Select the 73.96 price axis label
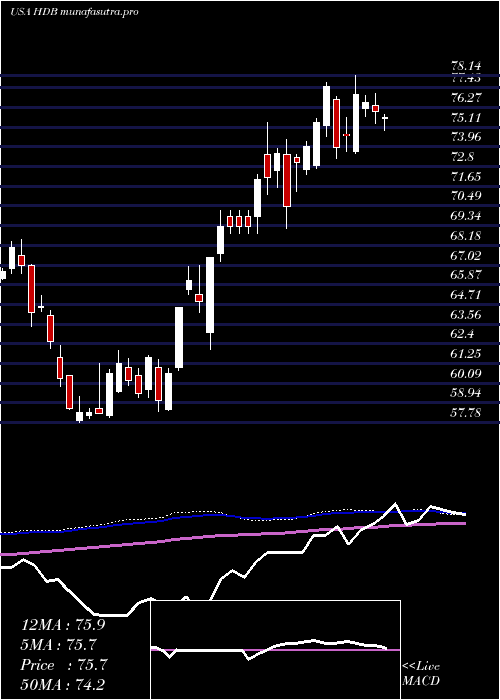The image size is (500, 700). click(x=467, y=137)
